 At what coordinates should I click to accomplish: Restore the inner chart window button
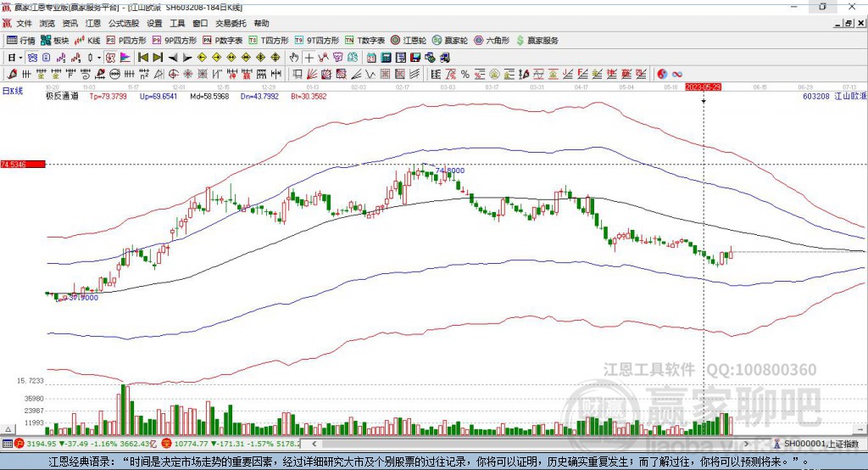(x=849, y=23)
